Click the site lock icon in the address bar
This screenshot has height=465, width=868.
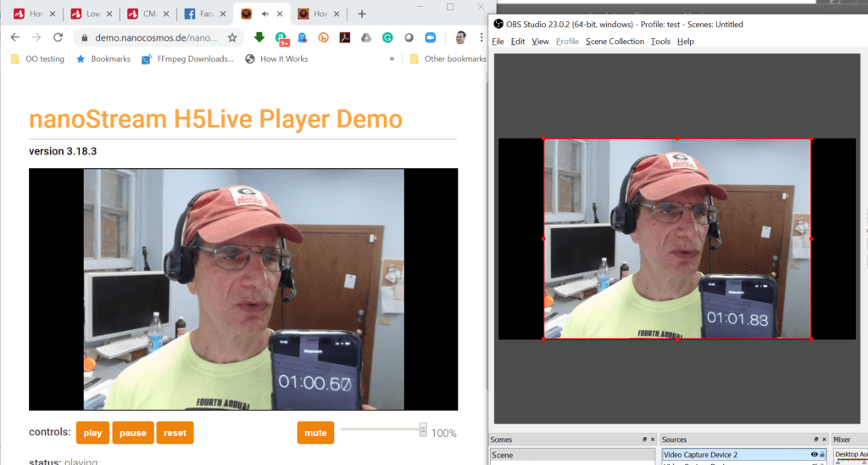[85, 37]
